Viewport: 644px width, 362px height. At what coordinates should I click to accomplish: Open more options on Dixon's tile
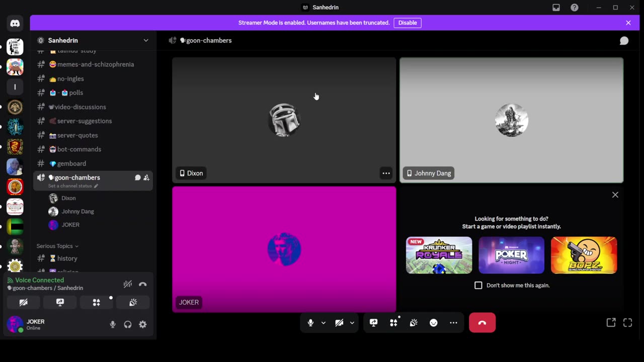[386, 173]
